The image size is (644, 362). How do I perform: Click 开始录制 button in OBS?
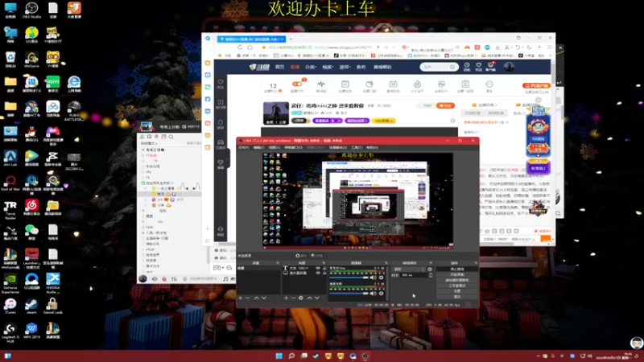pyautogui.click(x=457, y=274)
